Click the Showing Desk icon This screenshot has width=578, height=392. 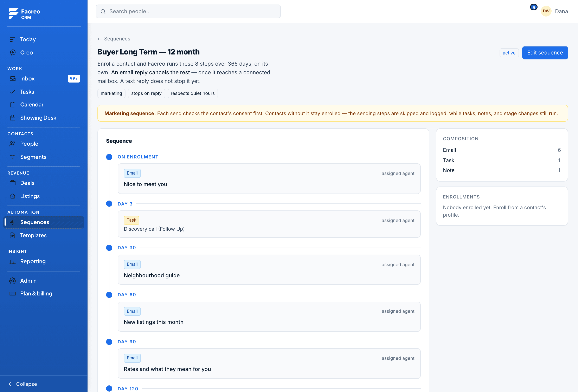click(x=12, y=118)
